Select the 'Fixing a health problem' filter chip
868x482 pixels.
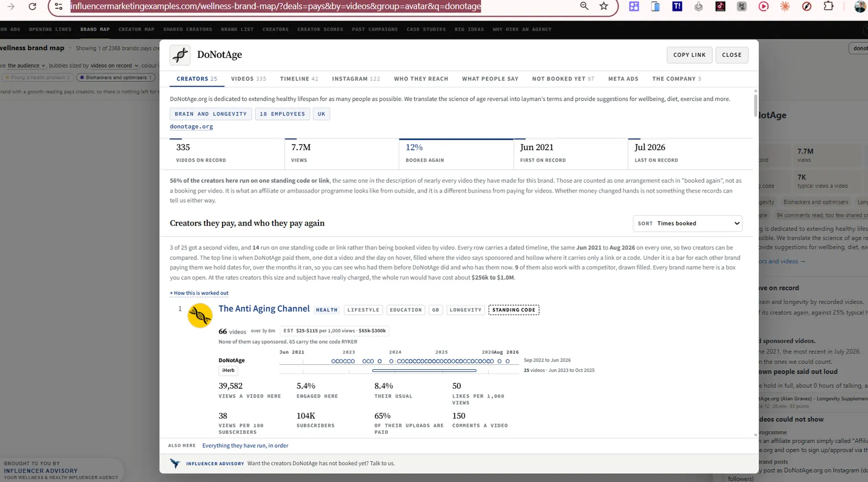point(37,78)
